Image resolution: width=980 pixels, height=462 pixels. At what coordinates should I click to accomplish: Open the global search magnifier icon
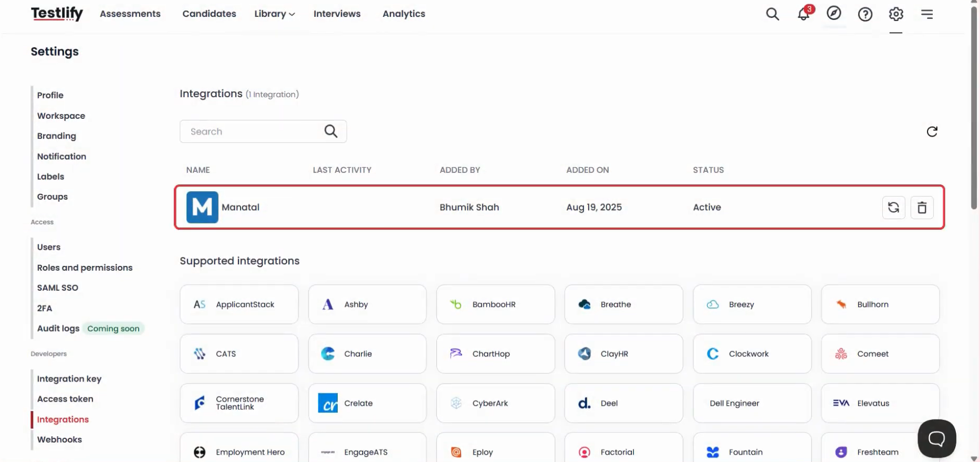tap(772, 14)
